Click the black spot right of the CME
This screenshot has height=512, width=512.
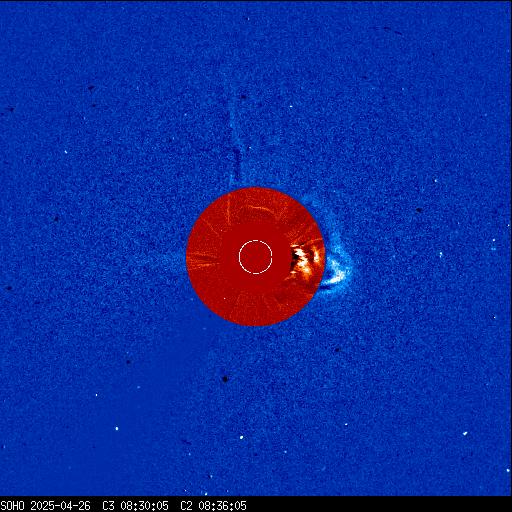[x=419, y=210]
